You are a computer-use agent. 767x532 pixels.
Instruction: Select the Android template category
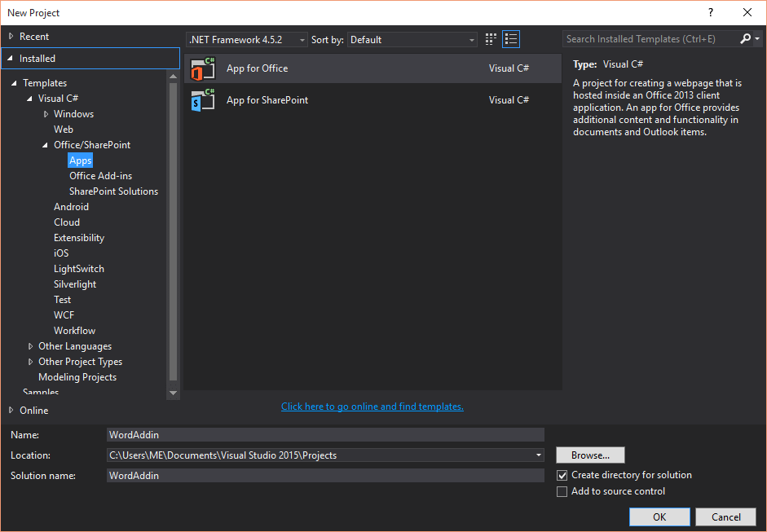[x=72, y=207]
